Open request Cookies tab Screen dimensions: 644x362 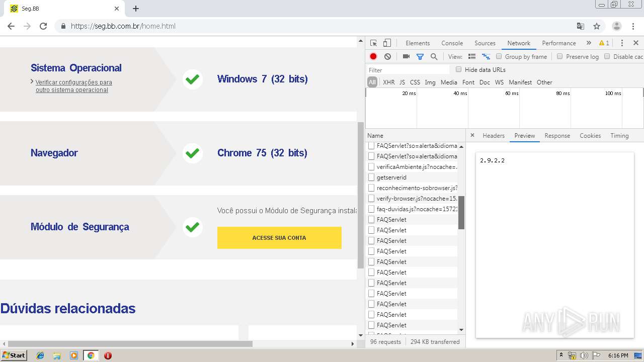point(590,136)
